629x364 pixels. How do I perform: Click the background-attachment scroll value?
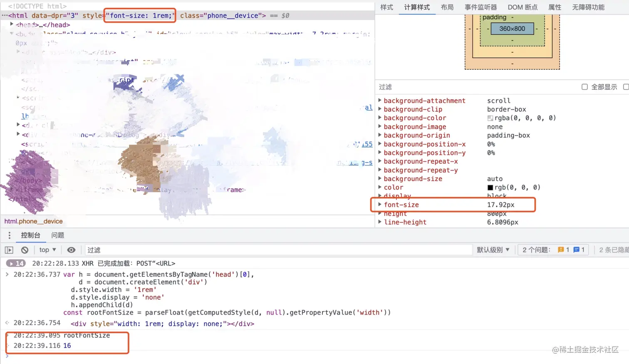(499, 101)
